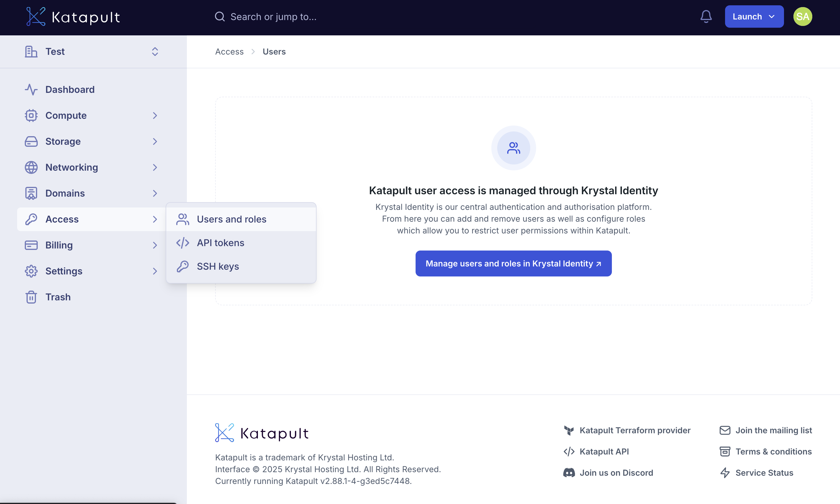
Task: Open the Test organization switcher arrows
Action: pyautogui.click(x=155, y=52)
